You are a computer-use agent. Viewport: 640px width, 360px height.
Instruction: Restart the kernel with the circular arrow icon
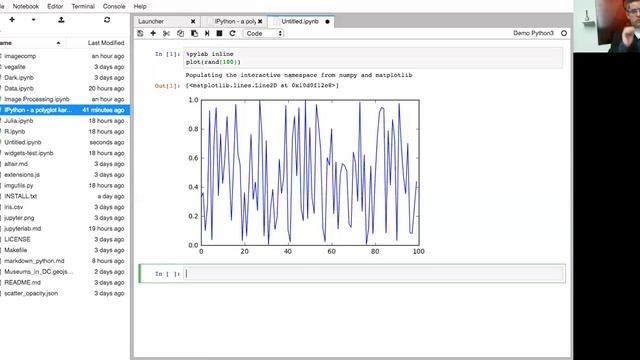(x=232, y=33)
